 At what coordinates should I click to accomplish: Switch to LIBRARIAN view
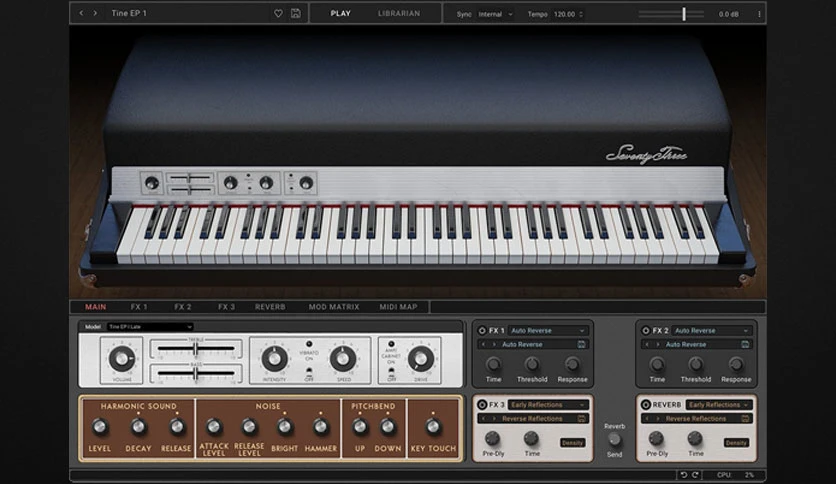tap(399, 13)
